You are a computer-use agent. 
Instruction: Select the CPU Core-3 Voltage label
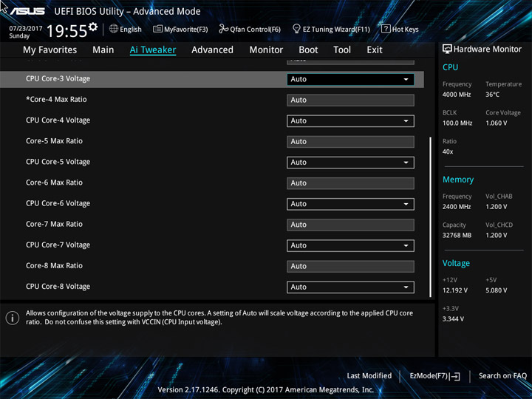point(58,79)
